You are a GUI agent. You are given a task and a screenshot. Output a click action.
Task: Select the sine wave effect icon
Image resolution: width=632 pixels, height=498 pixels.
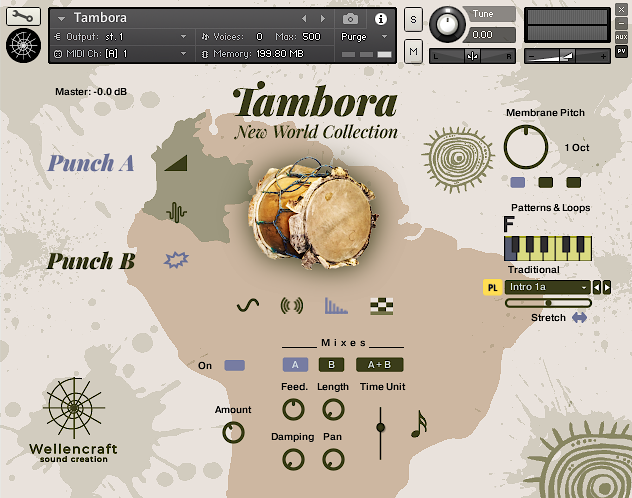point(248,305)
